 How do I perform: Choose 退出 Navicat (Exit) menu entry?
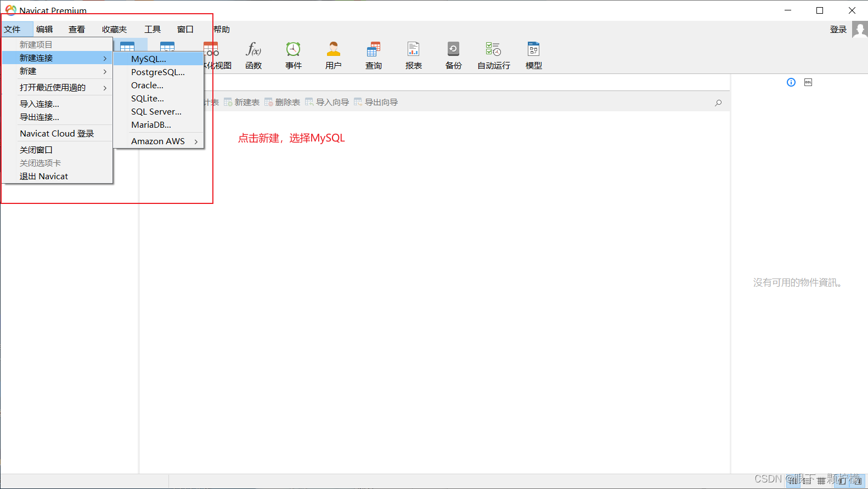pyautogui.click(x=58, y=176)
